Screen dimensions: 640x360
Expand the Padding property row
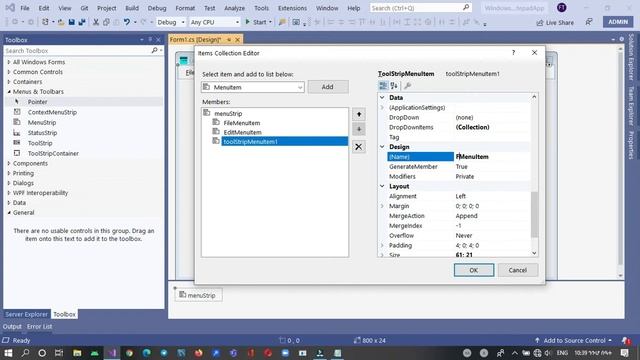pyautogui.click(x=382, y=245)
